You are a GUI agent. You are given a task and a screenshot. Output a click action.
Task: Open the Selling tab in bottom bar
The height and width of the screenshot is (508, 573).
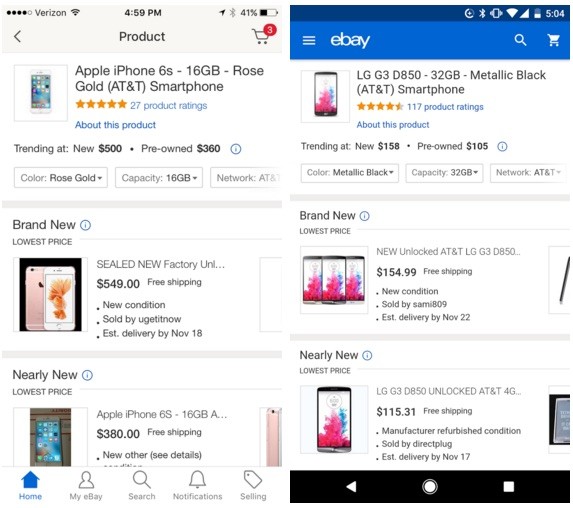[x=253, y=486]
